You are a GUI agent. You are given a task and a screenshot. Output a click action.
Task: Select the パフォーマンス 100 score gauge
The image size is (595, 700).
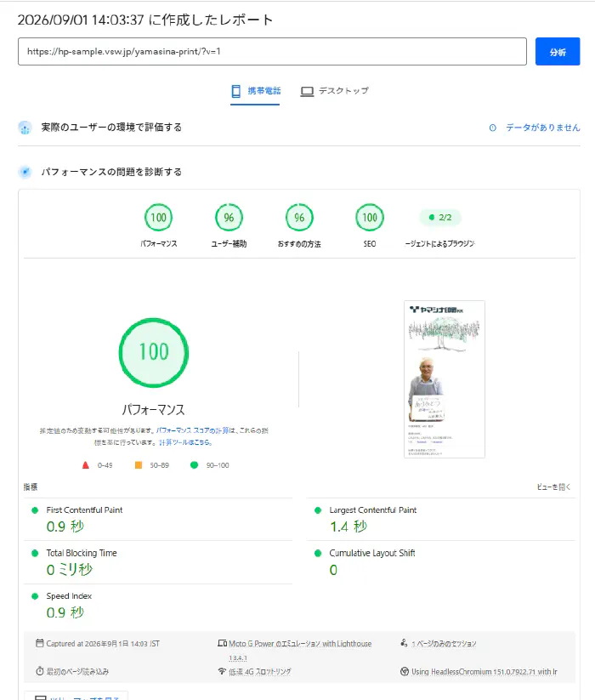[158, 218]
